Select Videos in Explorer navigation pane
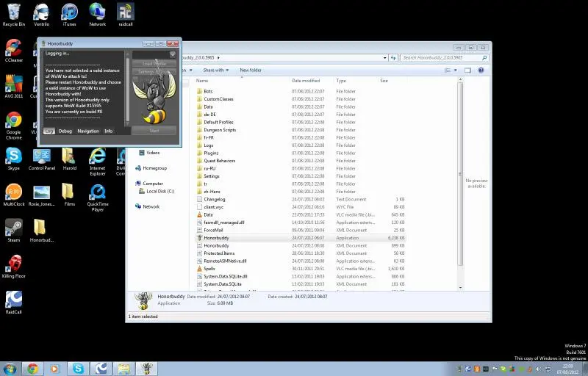 point(150,153)
